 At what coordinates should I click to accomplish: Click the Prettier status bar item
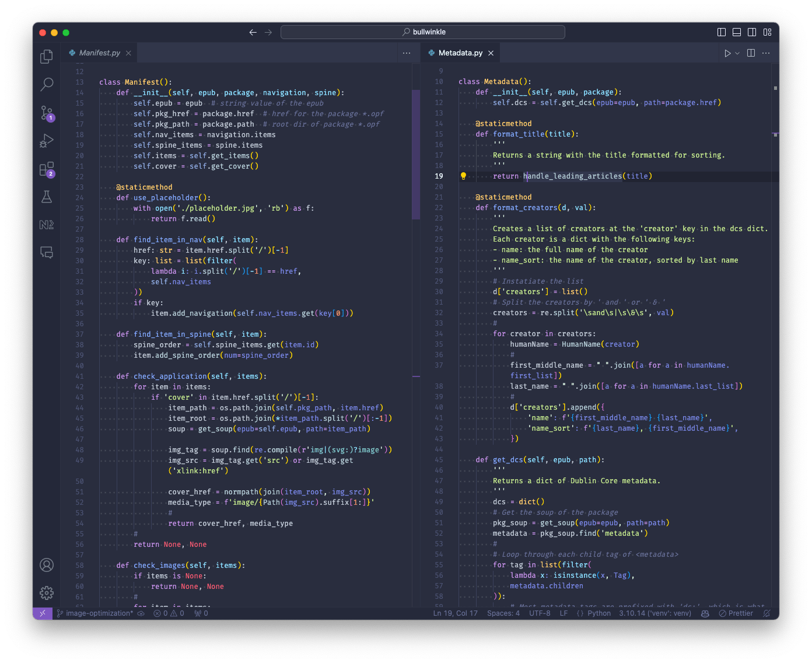point(736,613)
